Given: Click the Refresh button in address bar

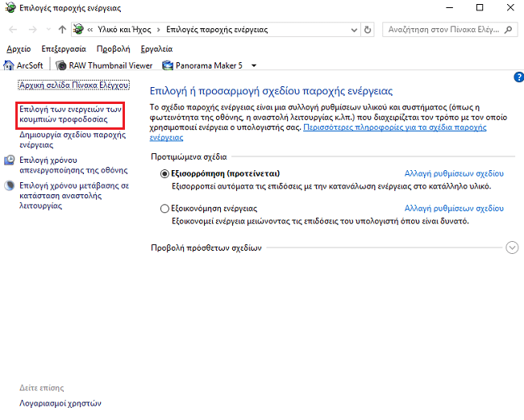Looking at the screenshot, I should (x=368, y=30).
